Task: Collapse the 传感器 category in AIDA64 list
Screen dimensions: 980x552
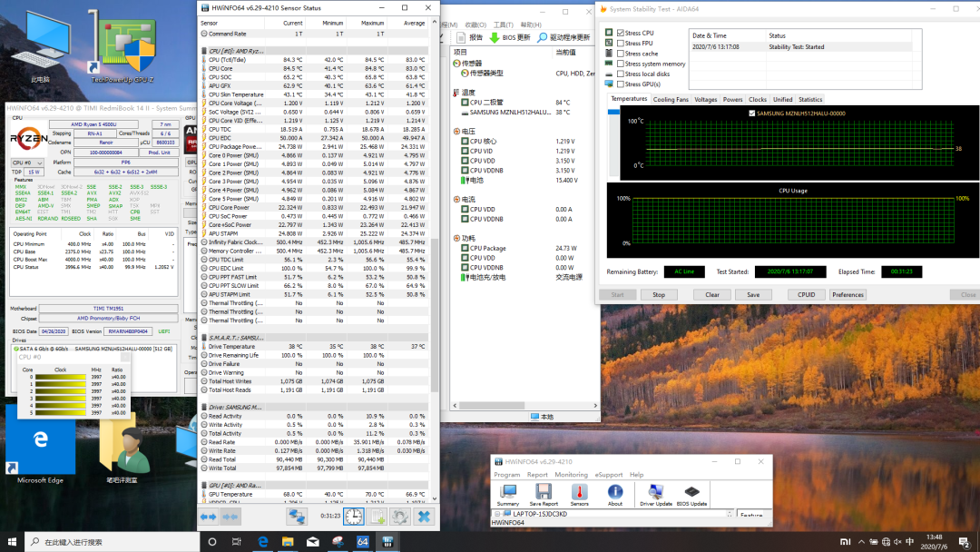Action: (x=456, y=64)
